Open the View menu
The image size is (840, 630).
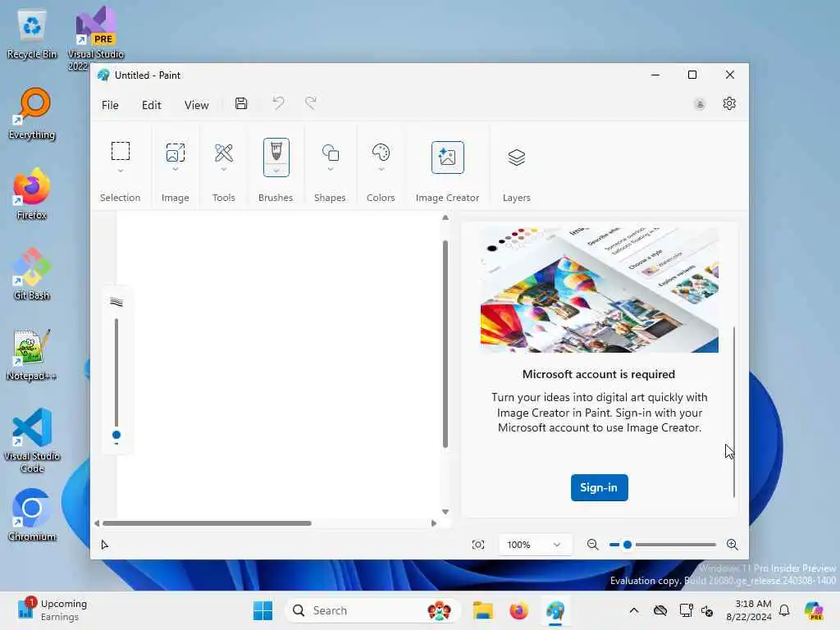click(x=196, y=105)
